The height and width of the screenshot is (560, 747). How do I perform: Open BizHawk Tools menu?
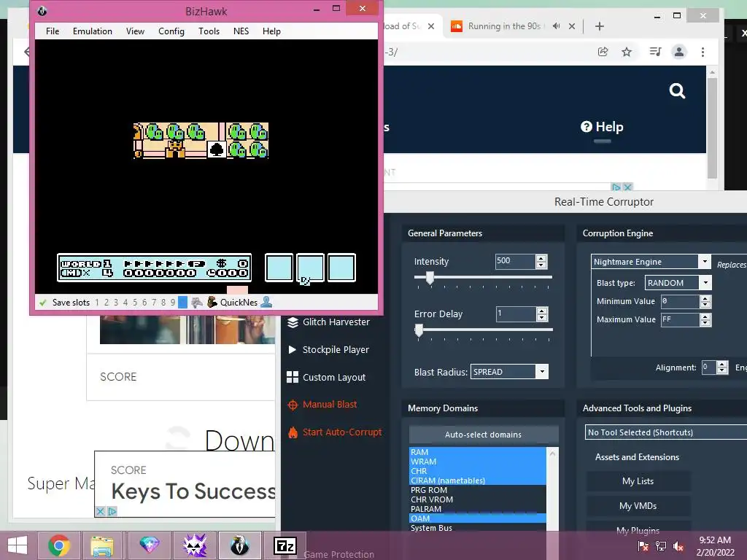click(x=209, y=31)
